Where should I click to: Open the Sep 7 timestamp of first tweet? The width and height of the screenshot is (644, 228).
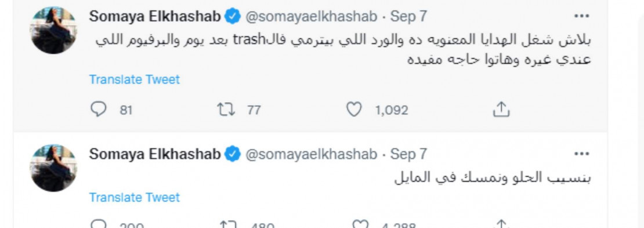coord(408,16)
